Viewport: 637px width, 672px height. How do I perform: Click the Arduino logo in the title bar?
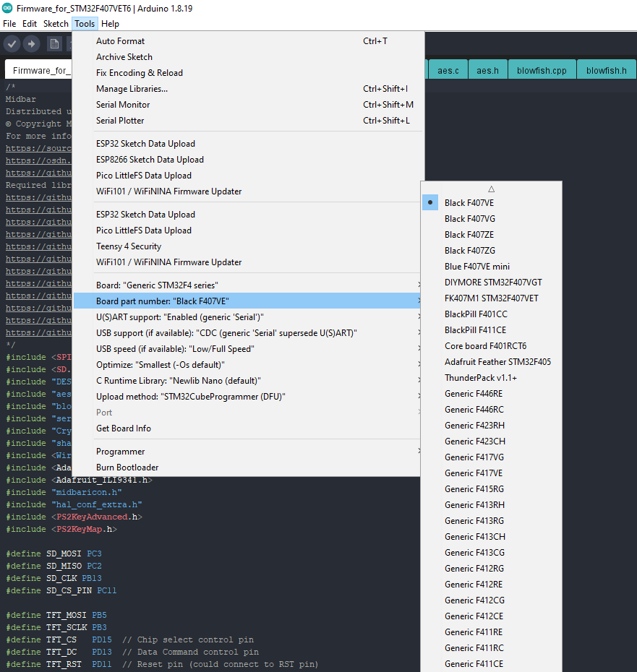[x=7, y=9]
